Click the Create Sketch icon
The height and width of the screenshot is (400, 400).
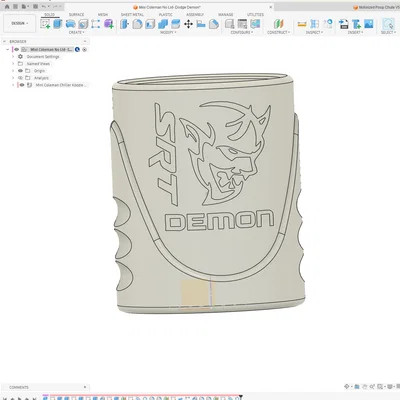(x=45, y=24)
